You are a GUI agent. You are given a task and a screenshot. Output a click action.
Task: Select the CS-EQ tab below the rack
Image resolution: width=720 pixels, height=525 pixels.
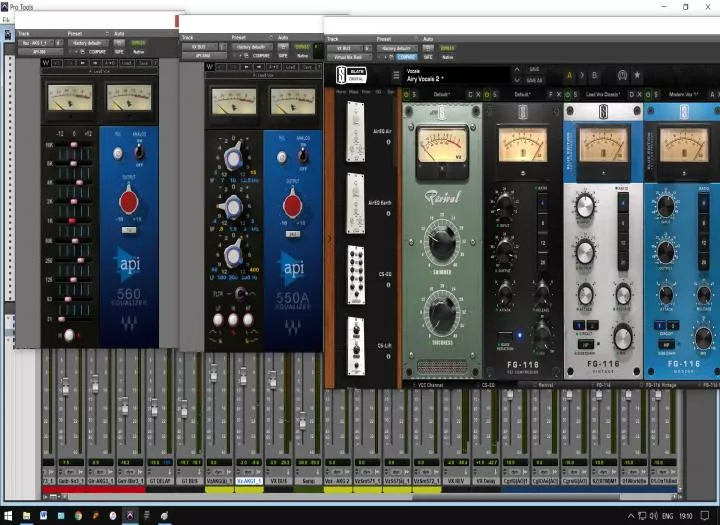[488, 385]
